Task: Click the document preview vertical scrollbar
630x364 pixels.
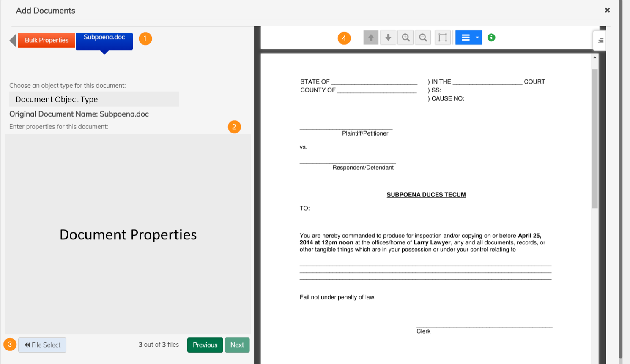Action: pyautogui.click(x=595, y=139)
